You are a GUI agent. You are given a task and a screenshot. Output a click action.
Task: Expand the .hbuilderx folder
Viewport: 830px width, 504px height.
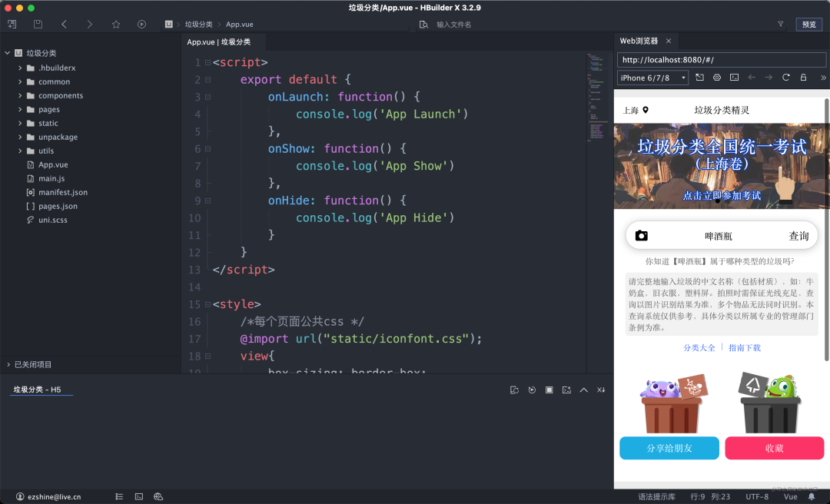click(x=20, y=68)
